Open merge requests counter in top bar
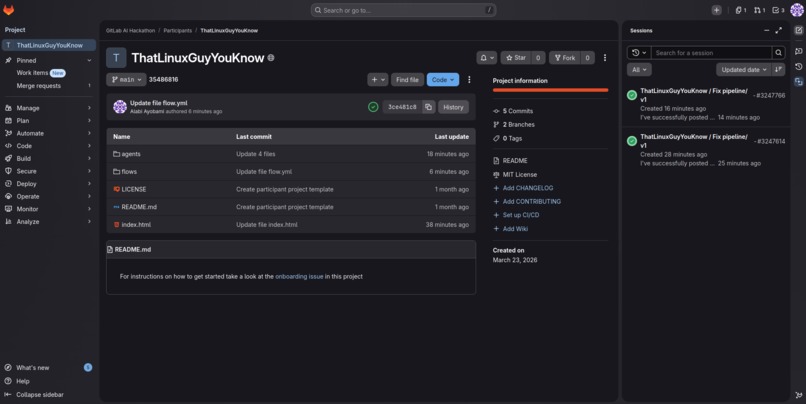The height and width of the screenshot is (404, 806). [x=760, y=10]
